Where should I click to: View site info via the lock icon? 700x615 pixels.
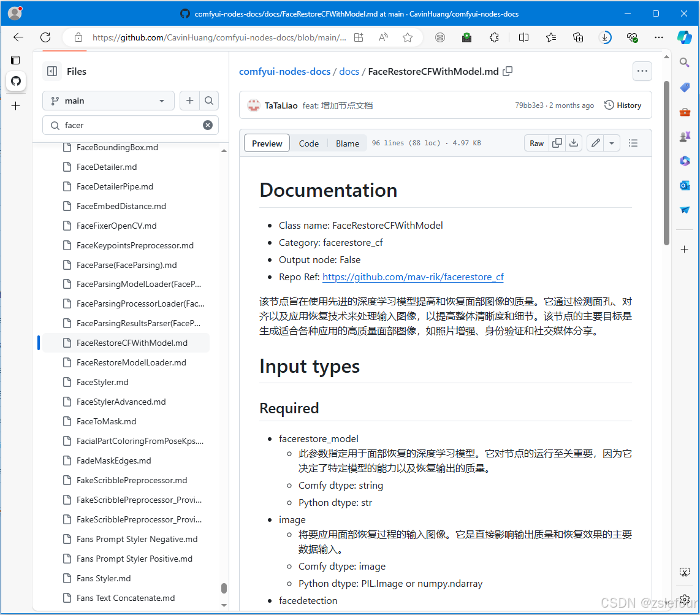click(78, 37)
